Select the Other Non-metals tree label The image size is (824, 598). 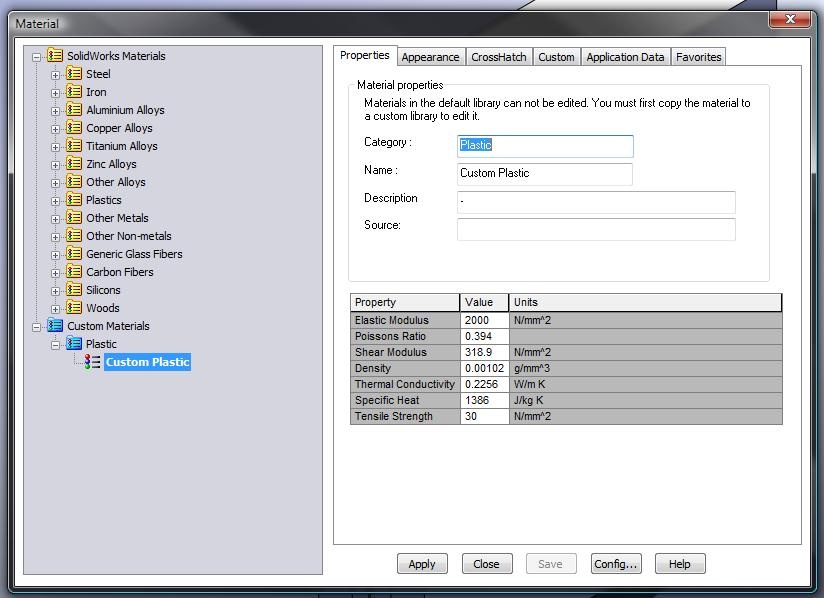tap(129, 235)
